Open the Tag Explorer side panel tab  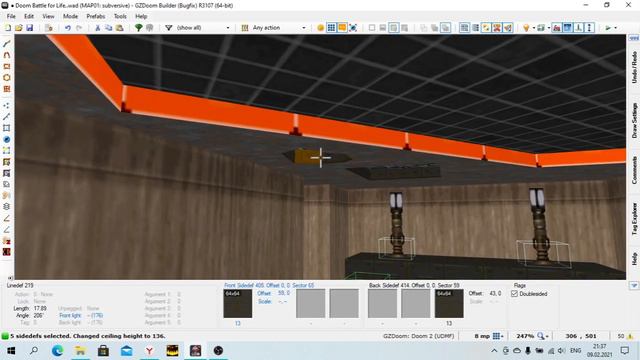634,219
